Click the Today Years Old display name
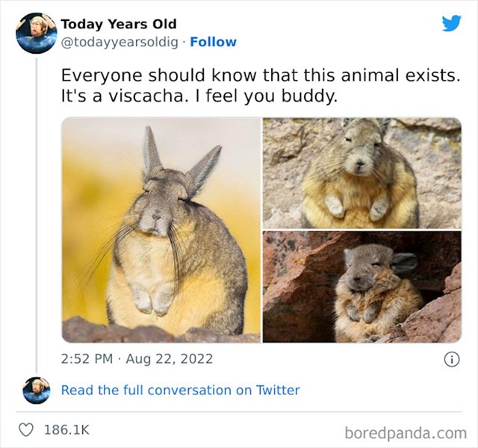Image resolution: width=478 pixels, height=448 pixels. coord(119,24)
